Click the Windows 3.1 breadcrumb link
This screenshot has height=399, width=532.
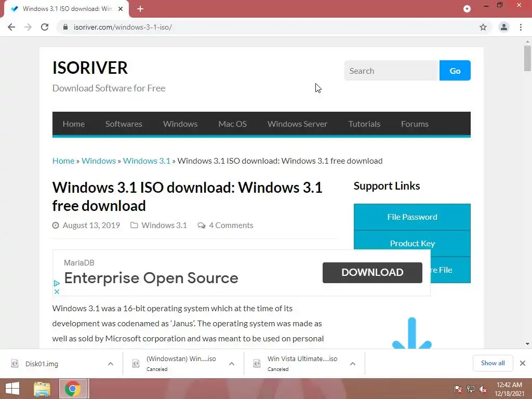147,161
